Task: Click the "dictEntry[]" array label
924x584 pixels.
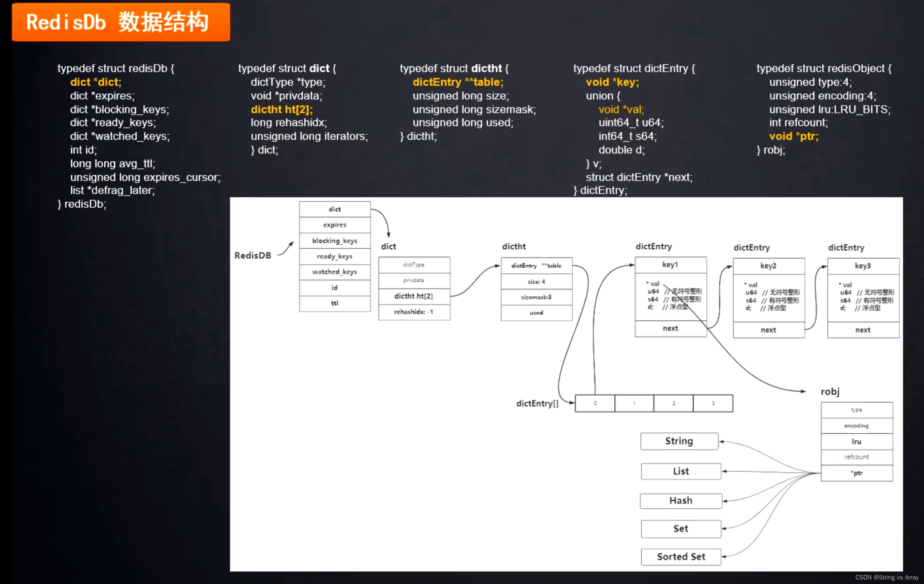Action: coord(537,404)
